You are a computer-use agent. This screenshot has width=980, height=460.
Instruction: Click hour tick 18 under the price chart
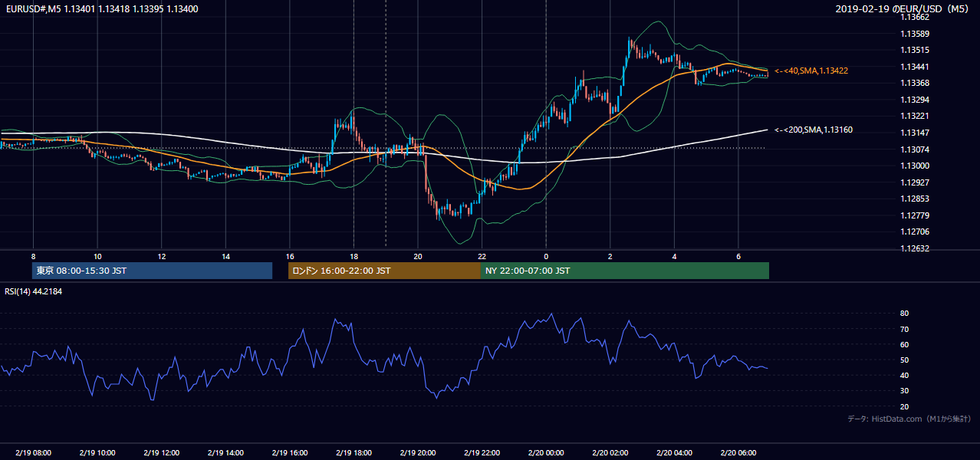pos(354,256)
